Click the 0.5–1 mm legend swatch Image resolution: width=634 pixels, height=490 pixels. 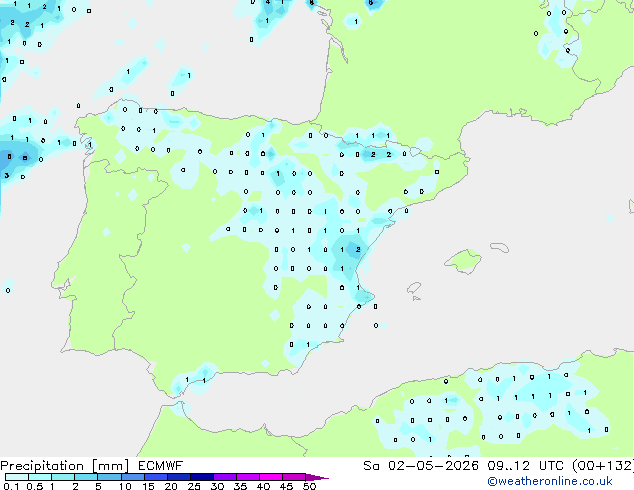click(x=40, y=477)
